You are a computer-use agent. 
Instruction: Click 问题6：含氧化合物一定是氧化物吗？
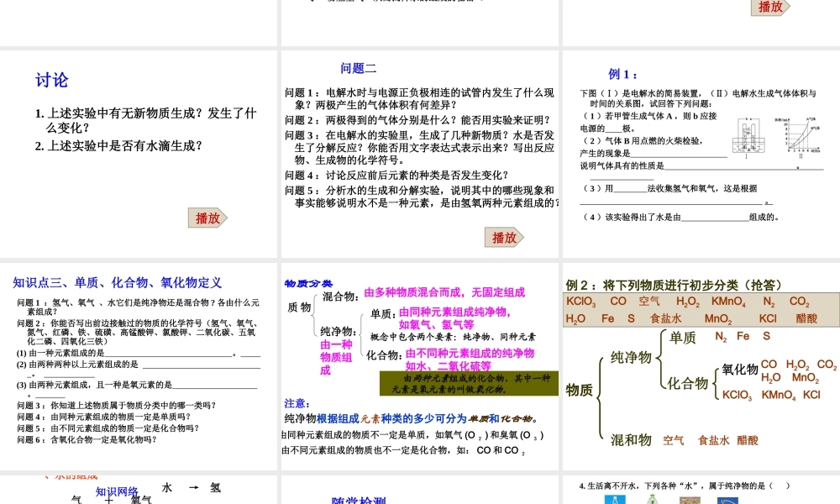87,439
